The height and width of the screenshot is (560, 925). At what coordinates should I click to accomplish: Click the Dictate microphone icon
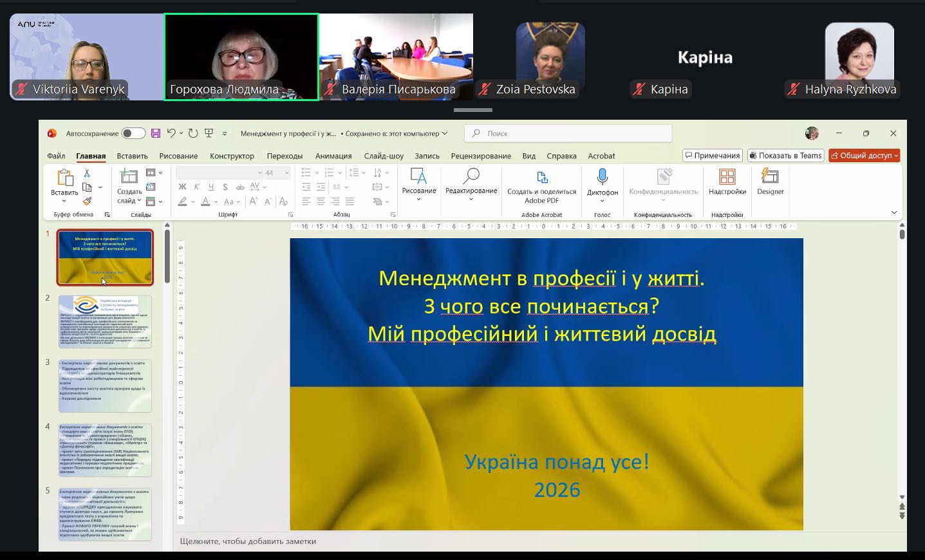(603, 176)
